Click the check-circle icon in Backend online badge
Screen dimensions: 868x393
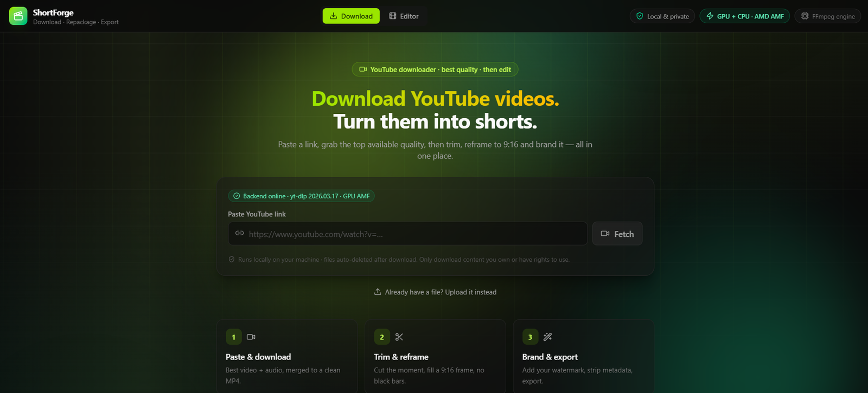click(237, 196)
